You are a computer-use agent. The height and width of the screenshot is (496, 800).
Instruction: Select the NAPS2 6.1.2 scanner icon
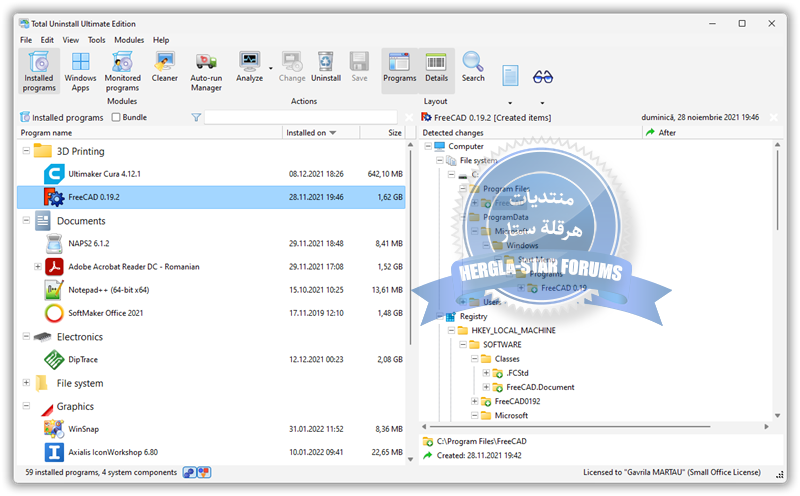click(x=54, y=243)
